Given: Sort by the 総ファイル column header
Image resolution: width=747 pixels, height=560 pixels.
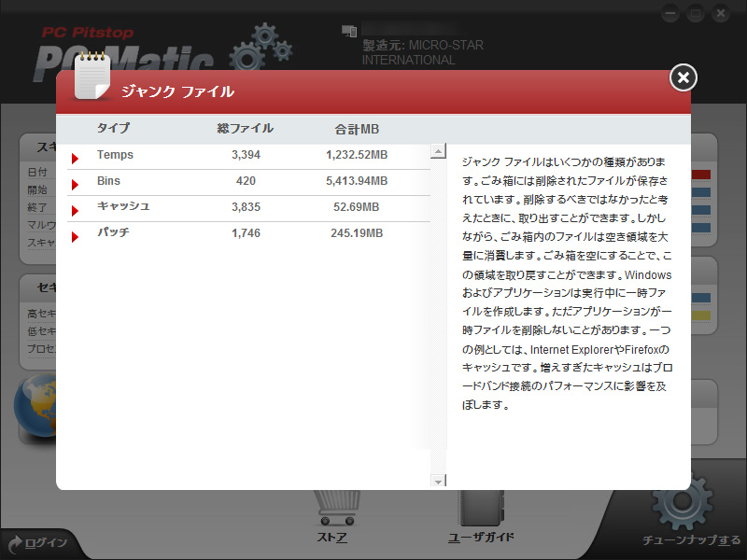Looking at the screenshot, I should click(x=245, y=129).
